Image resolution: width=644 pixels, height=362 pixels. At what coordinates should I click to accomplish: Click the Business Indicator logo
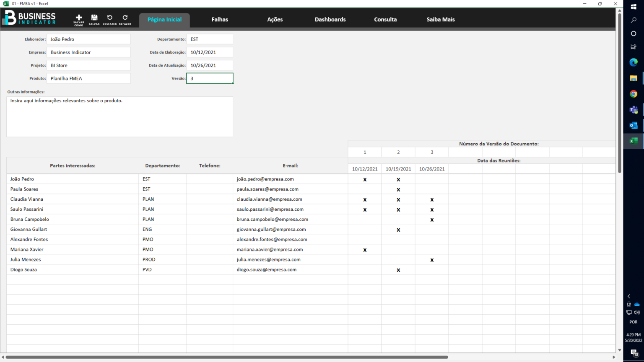pyautogui.click(x=30, y=18)
